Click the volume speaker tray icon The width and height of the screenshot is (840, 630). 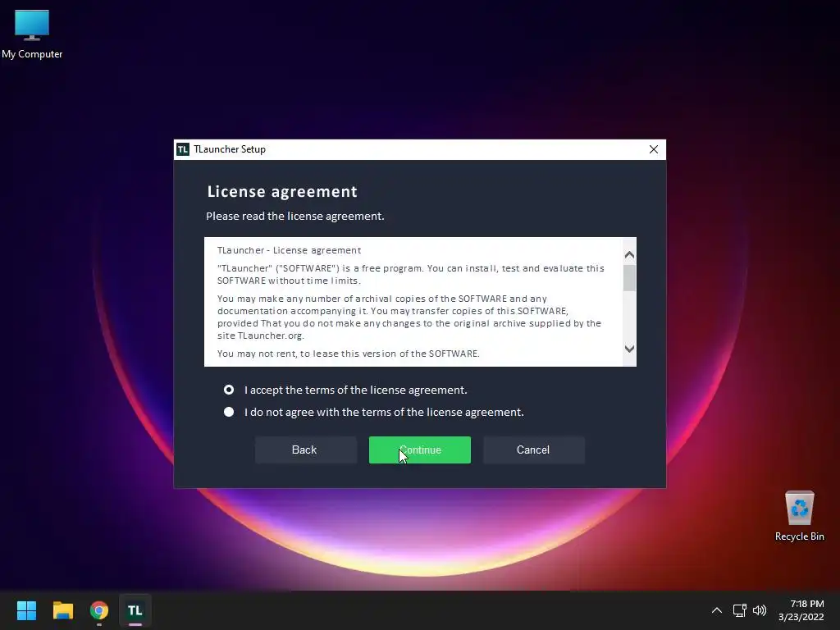(760, 610)
